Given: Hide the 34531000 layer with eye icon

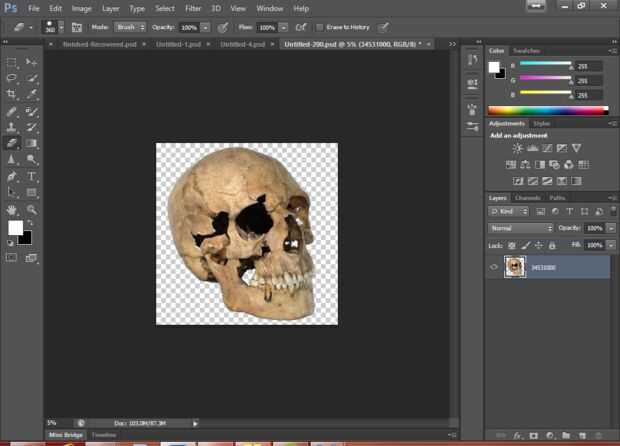Looking at the screenshot, I should click(x=494, y=267).
